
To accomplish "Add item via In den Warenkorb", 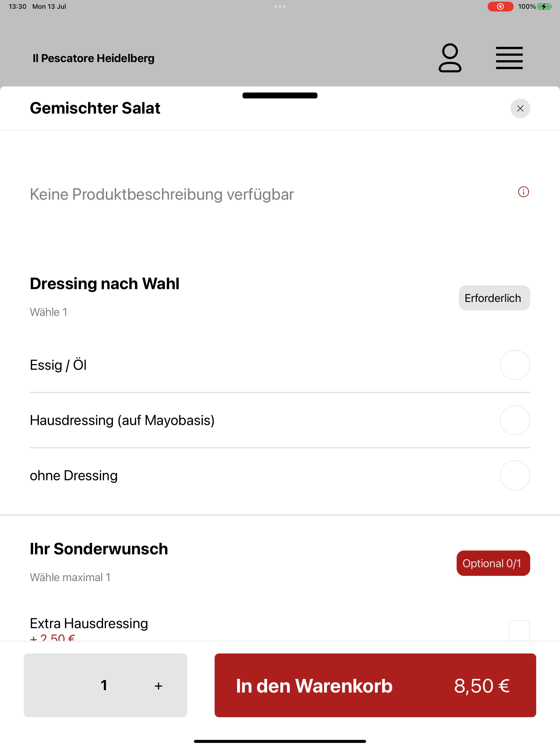I will pyautogui.click(x=375, y=685).
